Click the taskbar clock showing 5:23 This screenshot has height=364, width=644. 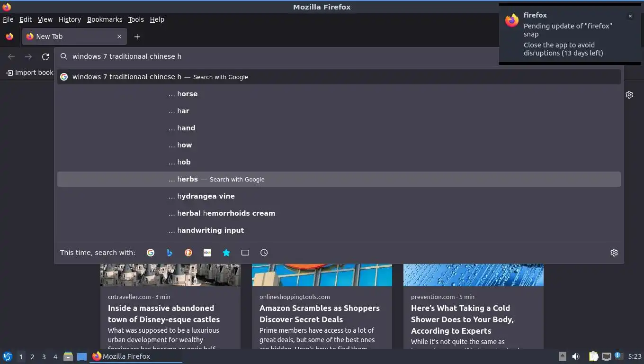click(x=635, y=356)
